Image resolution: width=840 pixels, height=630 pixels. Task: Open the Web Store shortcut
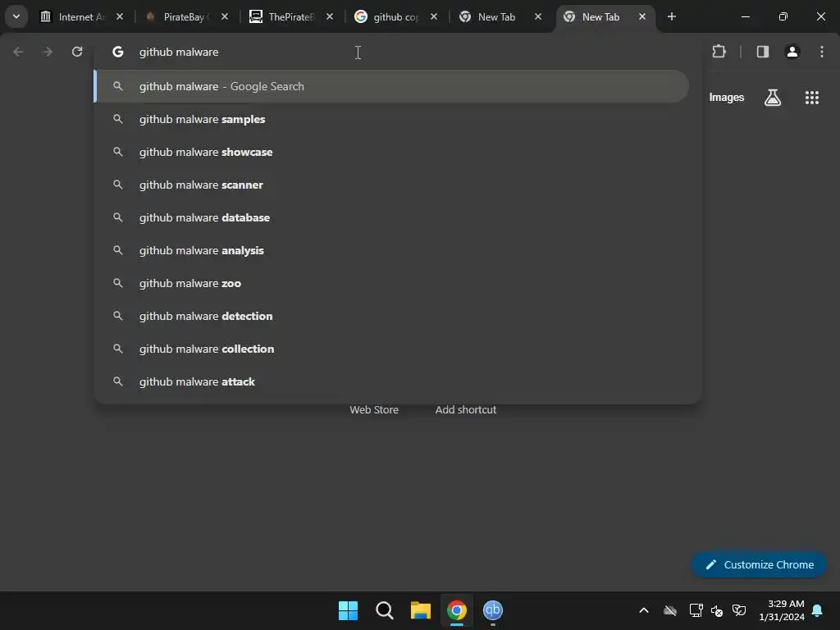pyautogui.click(x=374, y=410)
